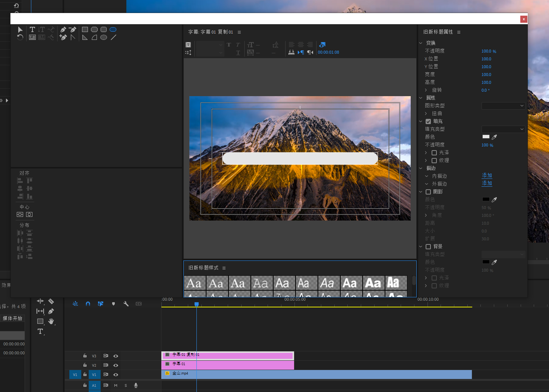Open timeline wrench settings
The width and height of the screenshot is (549, 392).
click(126, 304)
